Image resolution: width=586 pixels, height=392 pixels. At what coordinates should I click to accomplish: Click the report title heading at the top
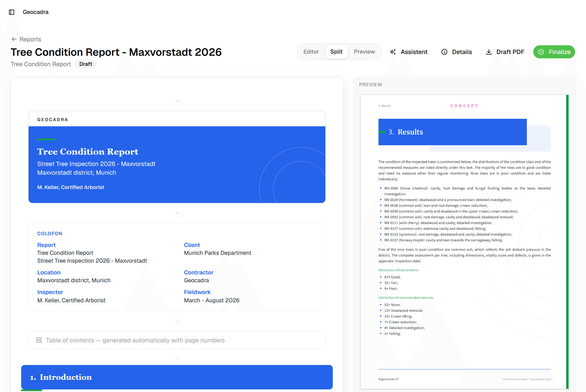click(116, 52)
